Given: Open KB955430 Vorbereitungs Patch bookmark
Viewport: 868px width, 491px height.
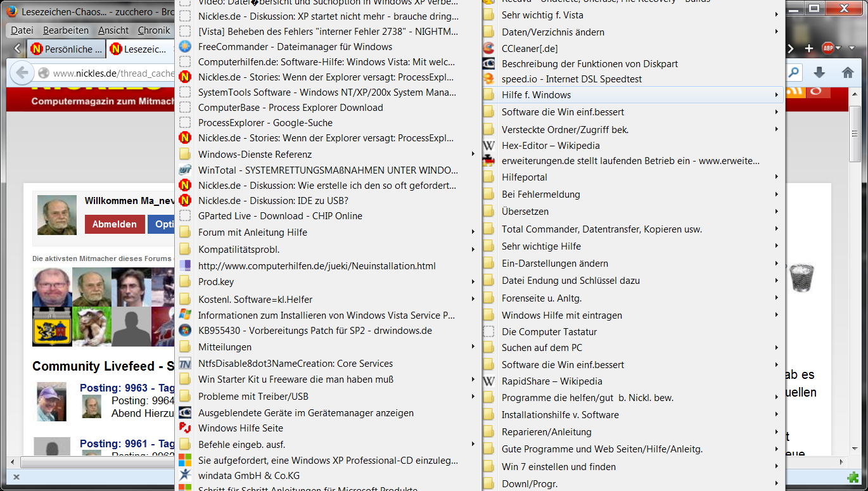Looking at the screenshot, I should [x=327, y=331].
